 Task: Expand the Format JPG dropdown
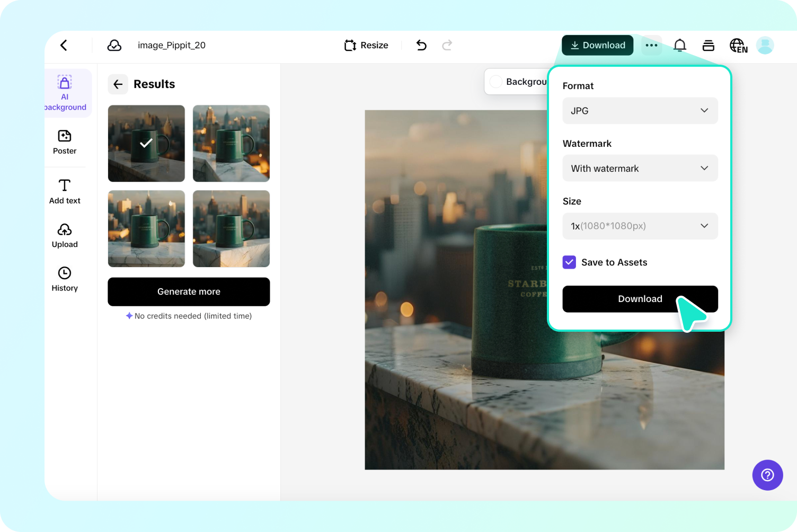tap(640, 111)
